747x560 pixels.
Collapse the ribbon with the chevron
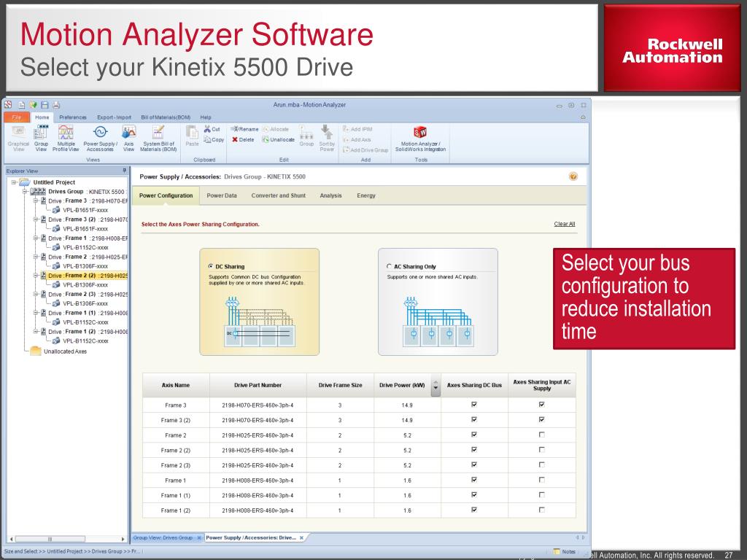pos(583,117)
